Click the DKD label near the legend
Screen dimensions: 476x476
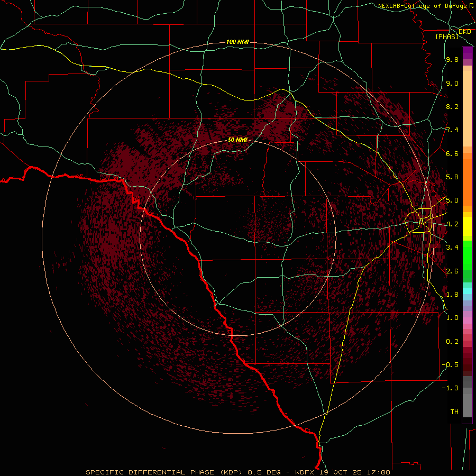(x=464, y=32)
